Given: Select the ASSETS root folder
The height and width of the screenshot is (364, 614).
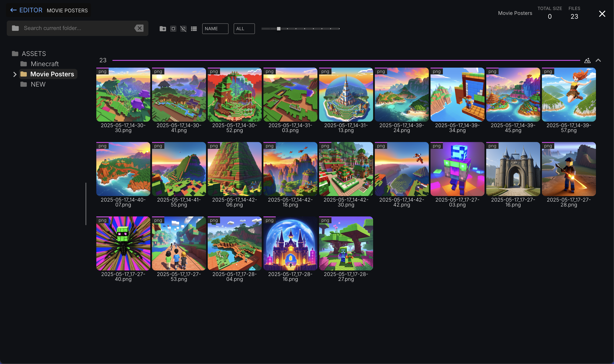Looking at the screenshot, I should point(29,53).
